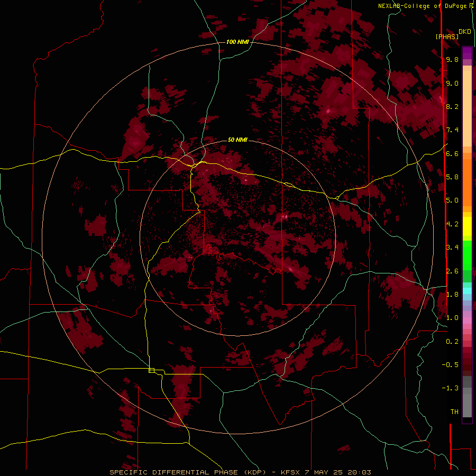Click the 5.0 scale value

point(452,200)
